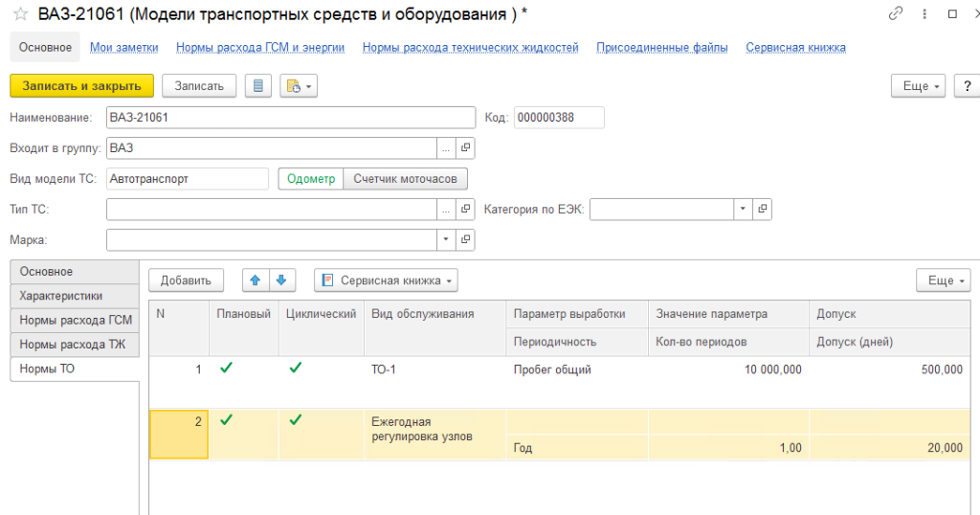Click the Тип ТС input field

pos(271,210)
